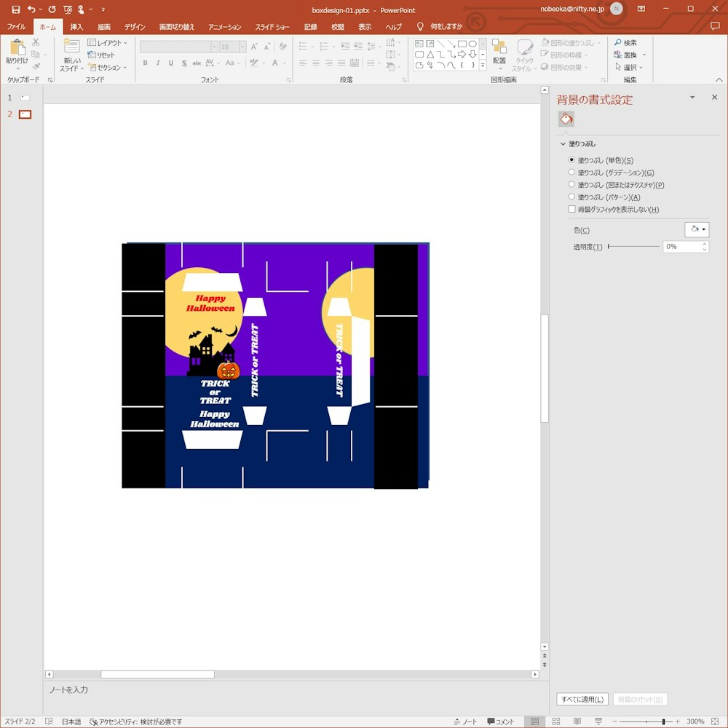
Task: Select 塗りつぶし (グラデーション) radio option
Action: point(571,173)
